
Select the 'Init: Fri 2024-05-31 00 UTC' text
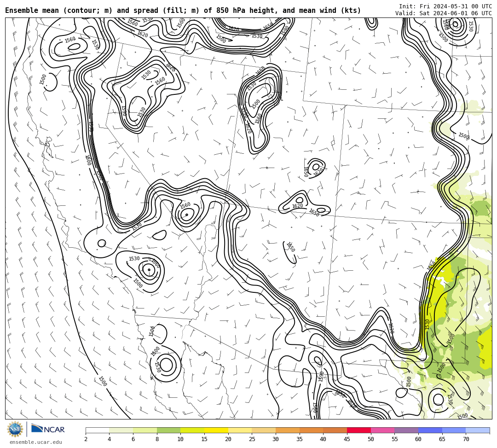pos(445,6)
